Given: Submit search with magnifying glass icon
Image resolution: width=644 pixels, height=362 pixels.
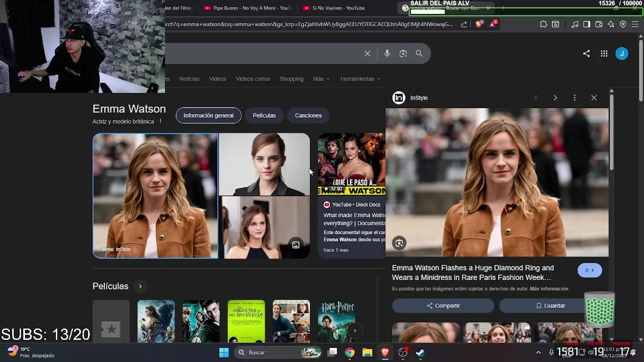Looking at the screenshot, I should click(x=419, y=53).
